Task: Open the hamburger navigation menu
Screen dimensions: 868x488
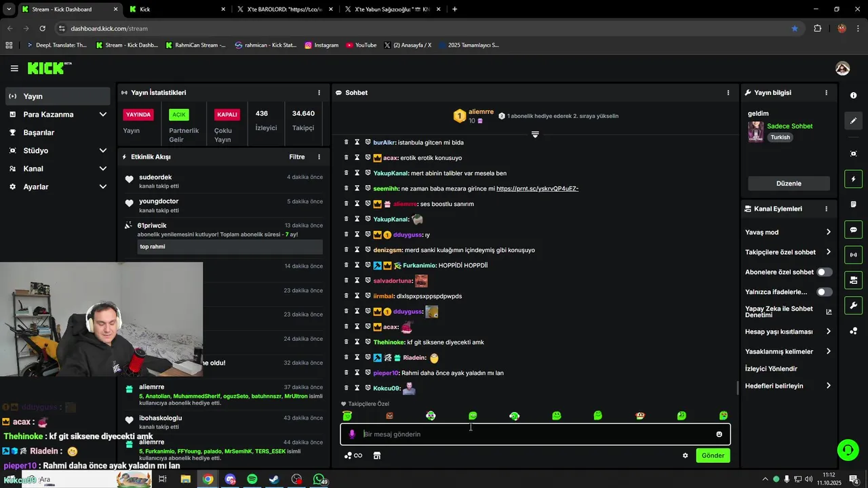Action: [14, 68]
